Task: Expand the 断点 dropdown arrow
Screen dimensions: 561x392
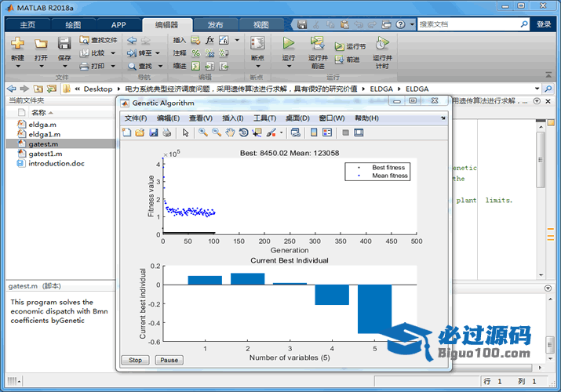Action: point(257,66)
